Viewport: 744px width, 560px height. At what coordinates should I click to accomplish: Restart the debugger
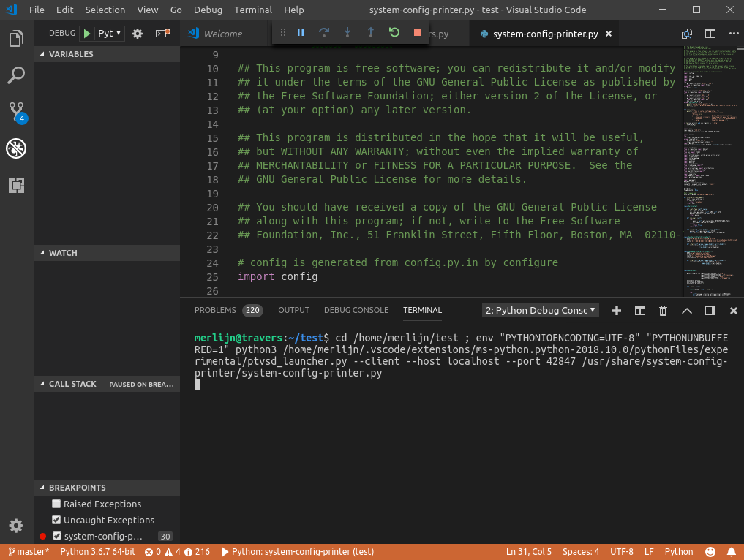coord(394,33)
